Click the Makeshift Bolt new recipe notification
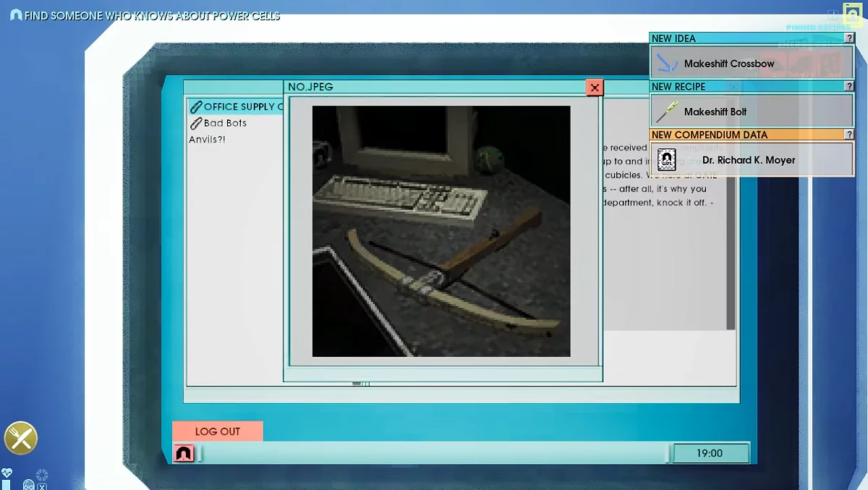The height and width of the screenshot is (490, 868). [752, 111]
